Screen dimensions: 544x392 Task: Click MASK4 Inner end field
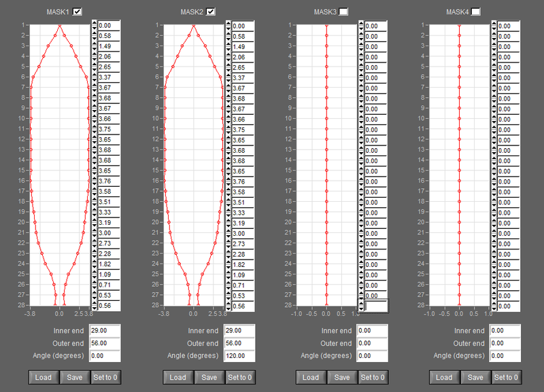505,331
